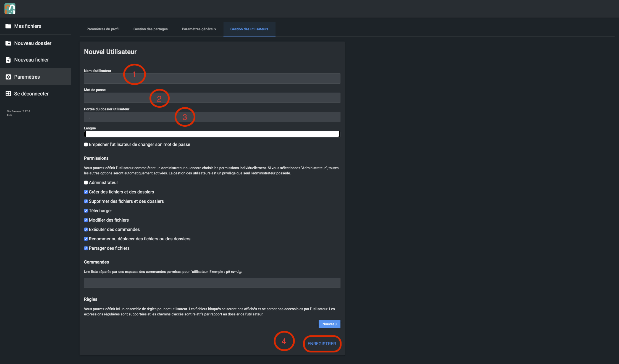Check Empêcher l'utilisateur de changer son mot de passe
The image size is (619, 364).
[86, 145]
